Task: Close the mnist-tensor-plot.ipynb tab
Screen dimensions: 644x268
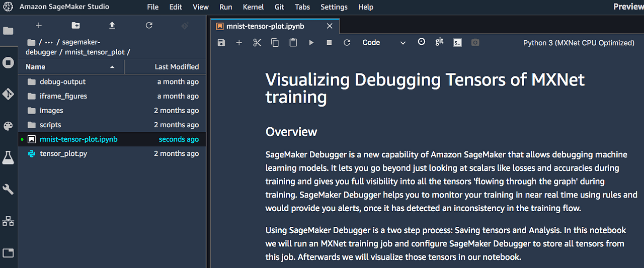Action: (x=330, y=26)
